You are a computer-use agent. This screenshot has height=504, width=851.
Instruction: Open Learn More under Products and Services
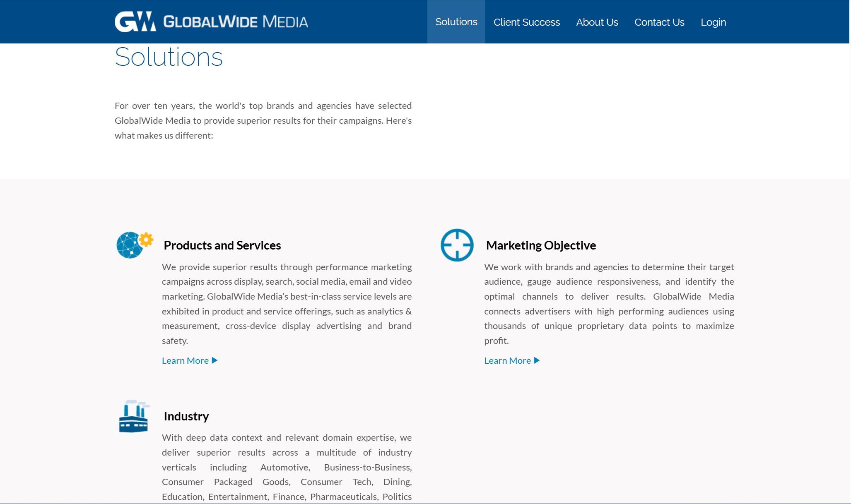click(185, 361)
